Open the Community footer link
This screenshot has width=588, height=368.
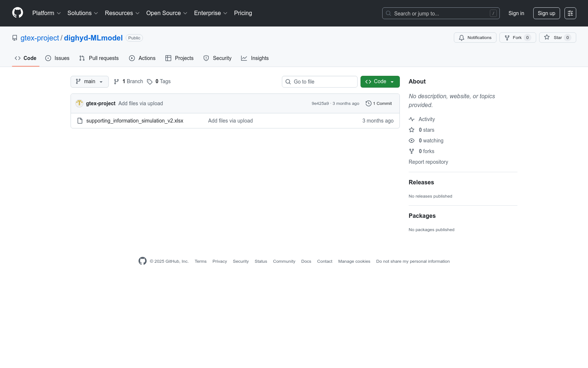click(x=284, y=261)
